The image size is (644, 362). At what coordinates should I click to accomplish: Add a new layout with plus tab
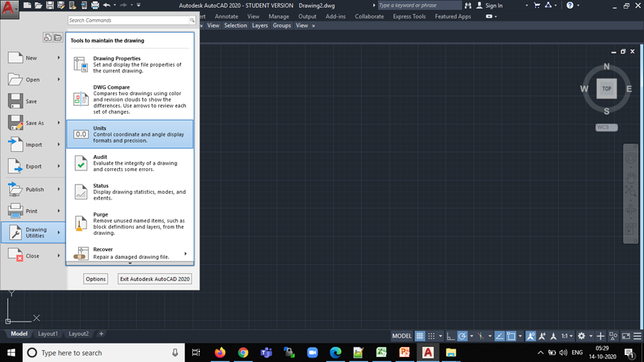(x=101, y=334)
